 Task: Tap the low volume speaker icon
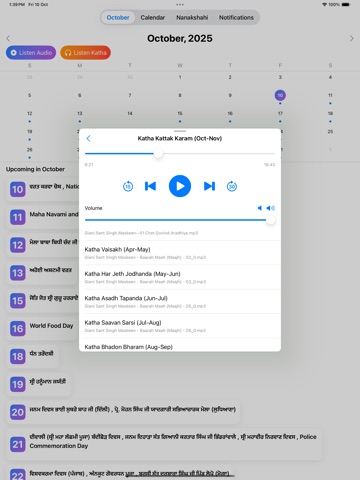tap(260, 208)
